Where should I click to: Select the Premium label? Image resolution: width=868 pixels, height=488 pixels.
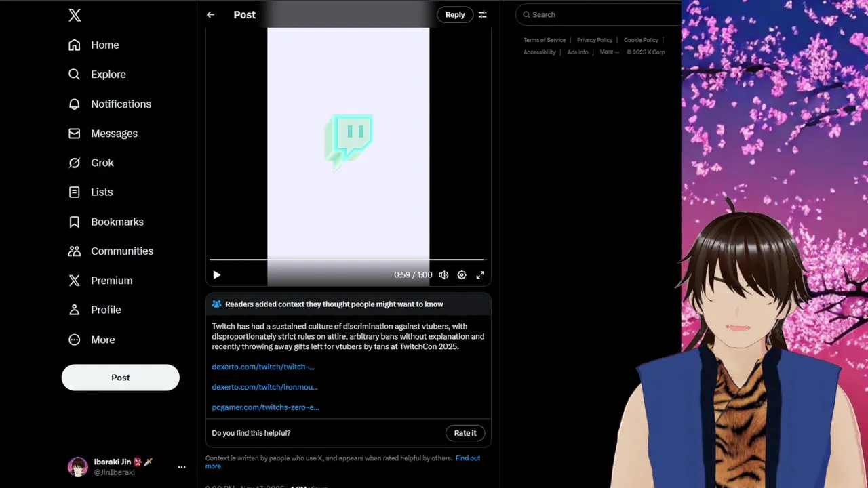112,281
